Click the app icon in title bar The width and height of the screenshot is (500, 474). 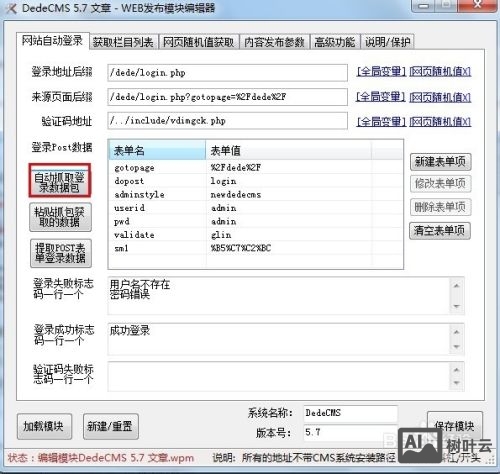[11, 8]
